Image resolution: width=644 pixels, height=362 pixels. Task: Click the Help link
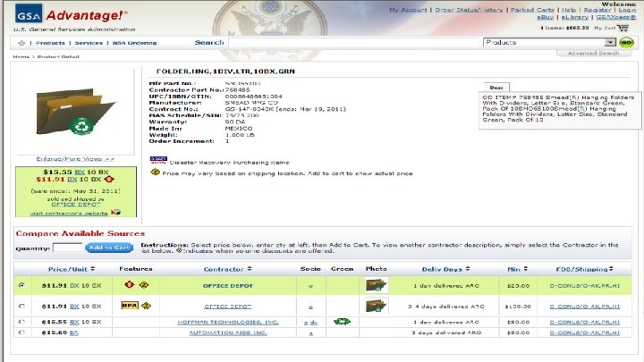[569, 10]
